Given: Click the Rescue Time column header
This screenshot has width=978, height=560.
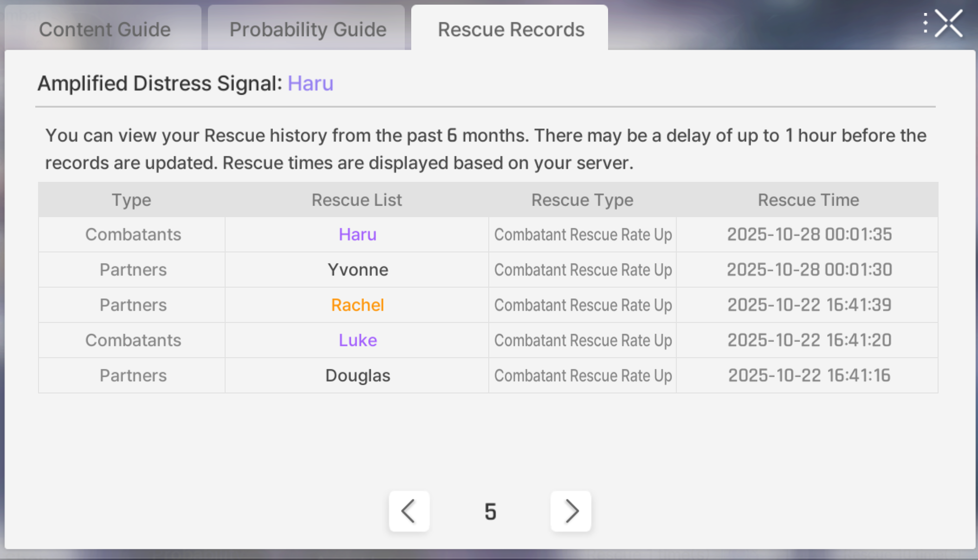Looking at the screenshot, I should (808, 200).
